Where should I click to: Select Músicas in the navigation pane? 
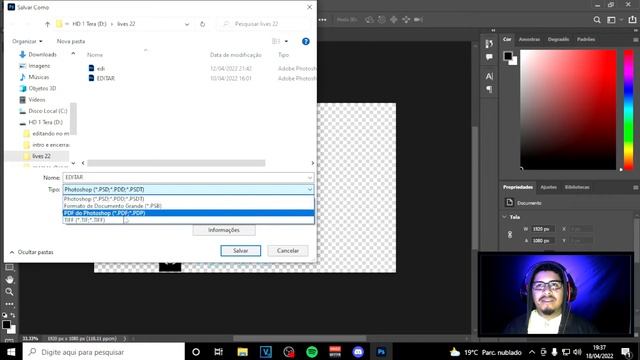[x=38, y=77]
